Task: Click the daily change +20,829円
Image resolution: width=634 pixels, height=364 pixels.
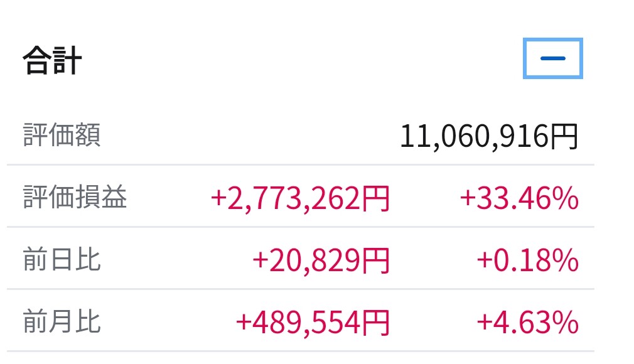Action: (321, 260)
